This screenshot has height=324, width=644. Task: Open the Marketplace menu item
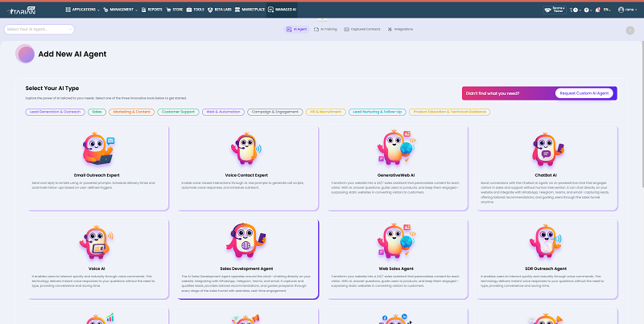tap(250, 10)
